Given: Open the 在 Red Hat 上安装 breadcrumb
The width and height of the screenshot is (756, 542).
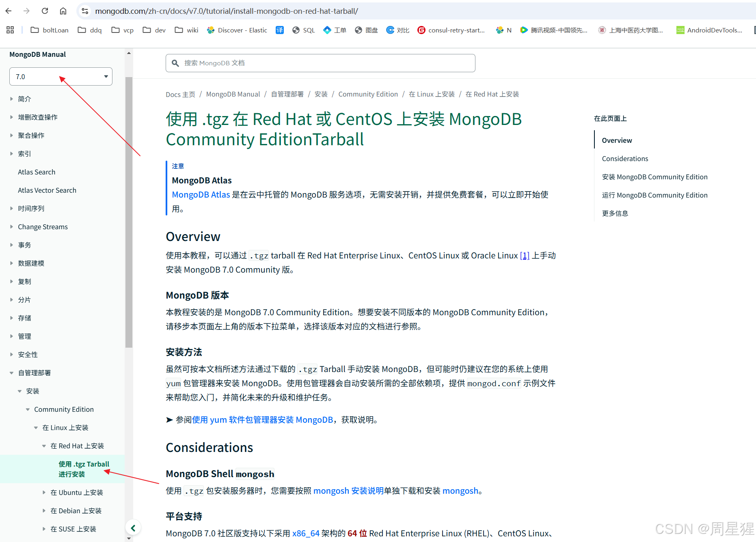Looking at the screenshot, I should 492,94.
